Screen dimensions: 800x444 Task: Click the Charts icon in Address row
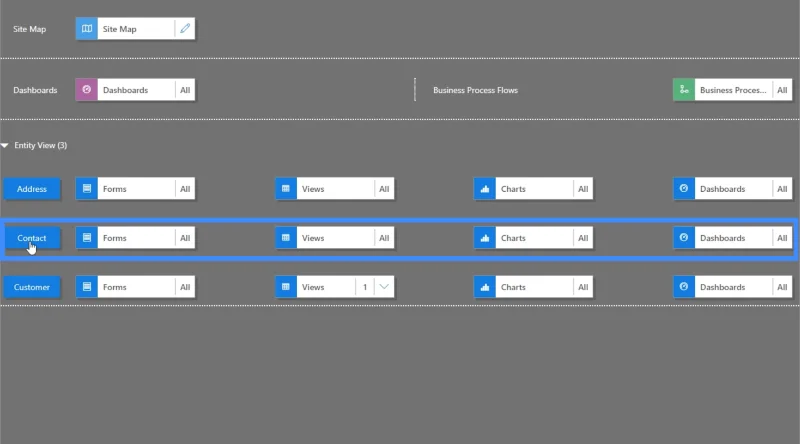point(485,188)
